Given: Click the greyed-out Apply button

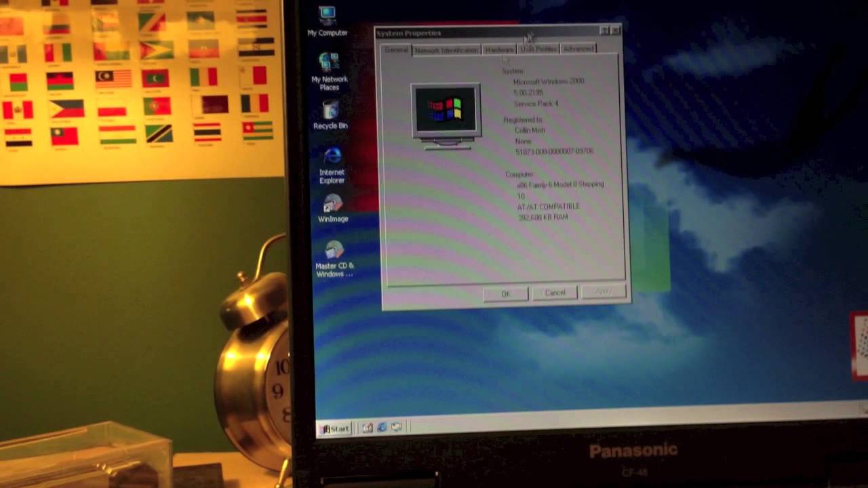Looking at the screenshot, I should coord(603,291).
